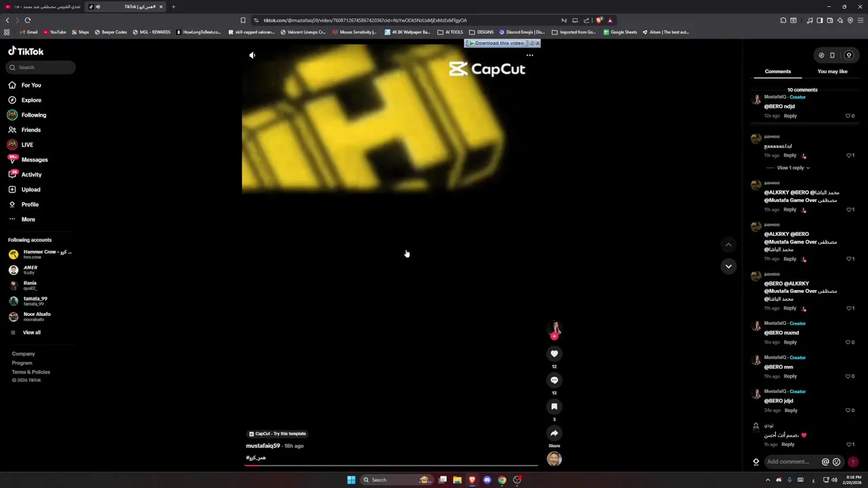Open the Activity notifications

tap(25, 175)
